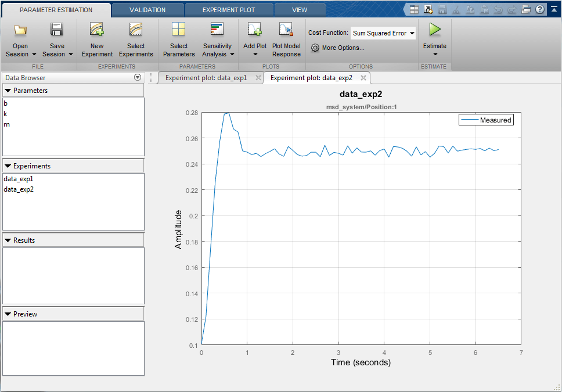Click the Sensitivity Analysis icon
This screenshot has width=562, height=392.
pyautogui.click(x=217, y=29)
